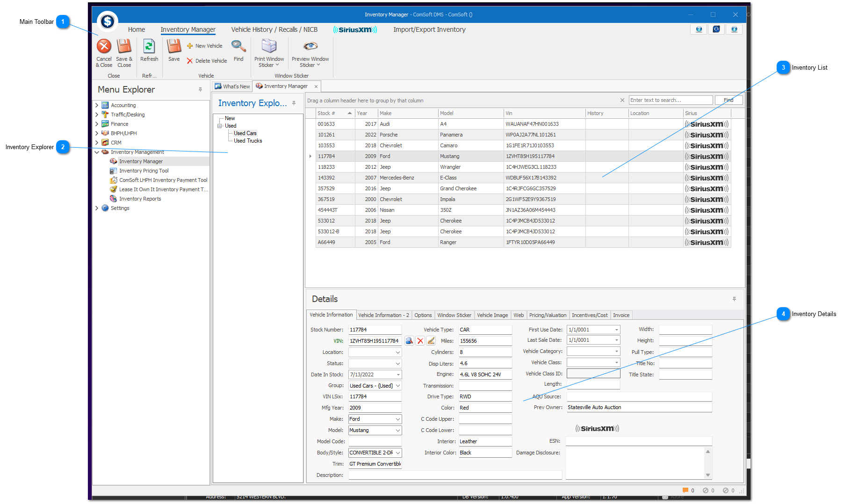Click SiriusXM icon for stock 001633

pos(707,124)
